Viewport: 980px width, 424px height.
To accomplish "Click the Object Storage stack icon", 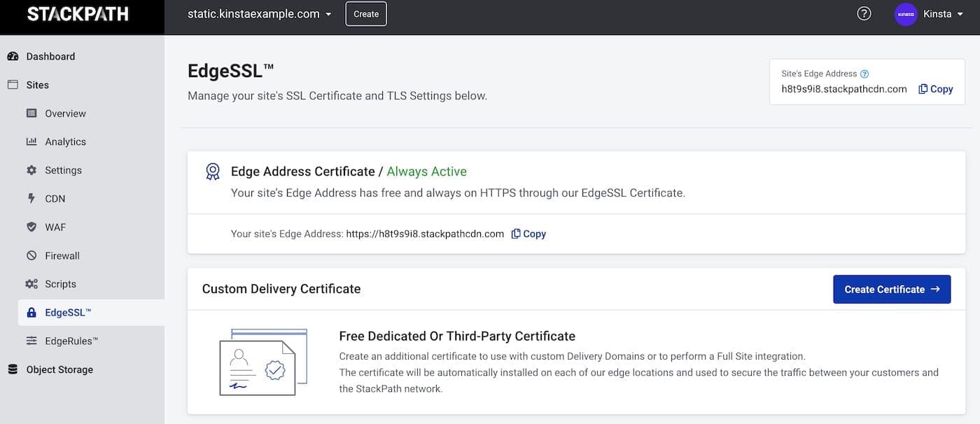I will click(x=12, y=369).
